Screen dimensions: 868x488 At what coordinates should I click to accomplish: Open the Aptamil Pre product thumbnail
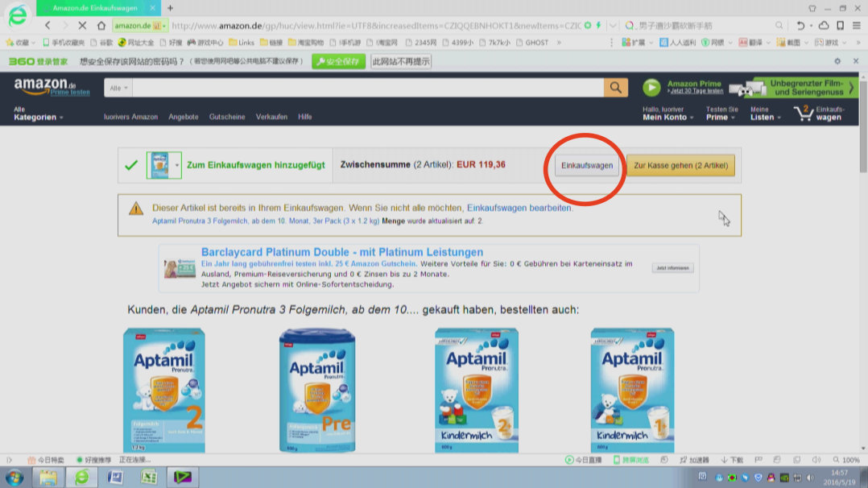click(x=317, y=390)
